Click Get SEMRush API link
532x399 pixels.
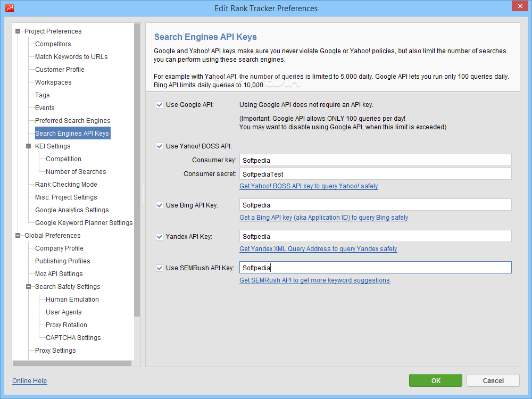click(x=315, y=280)
